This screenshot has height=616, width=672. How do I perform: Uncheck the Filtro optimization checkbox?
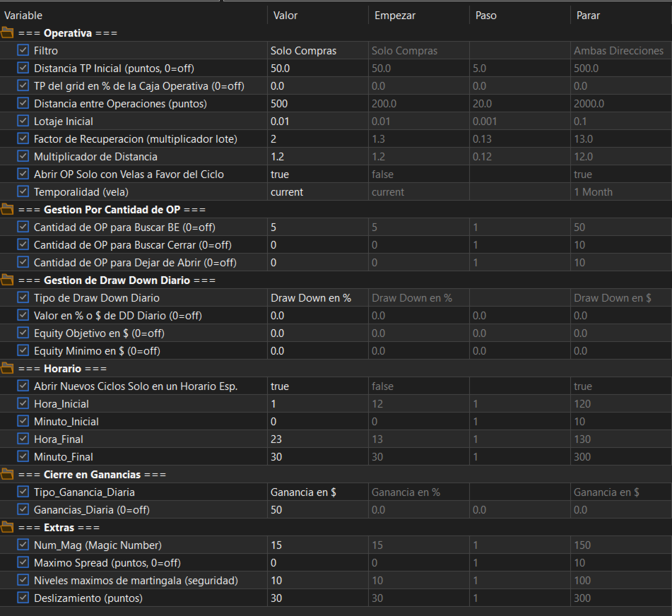click(23, 51)
